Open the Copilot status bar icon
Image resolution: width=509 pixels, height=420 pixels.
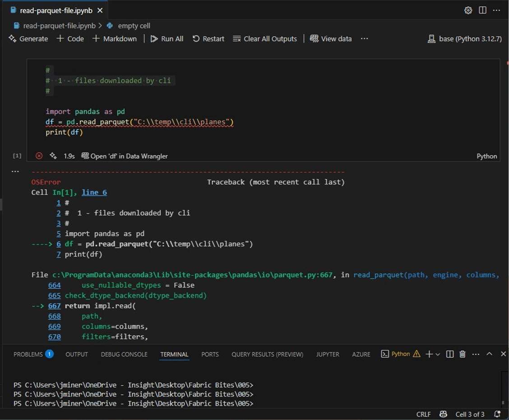tap(444, 414)
